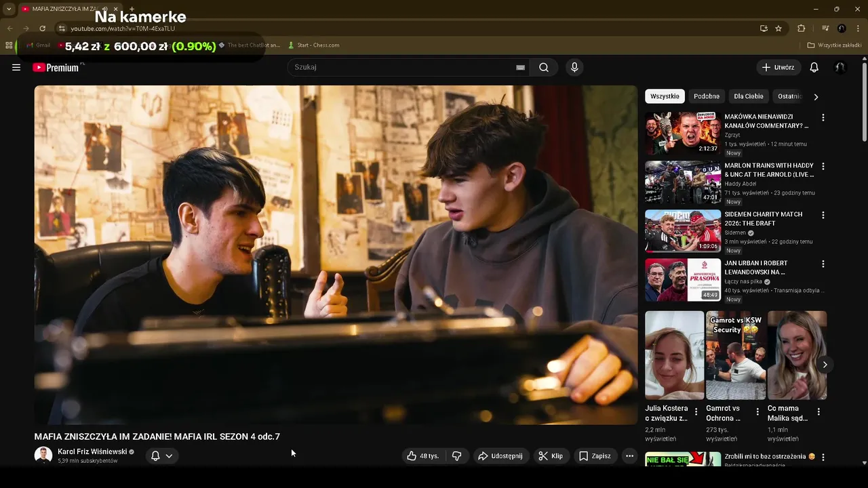Bookmark this page with star icon
Viewport: 868px width, 488px height.
pyautogui.click(x=778, y=28)
